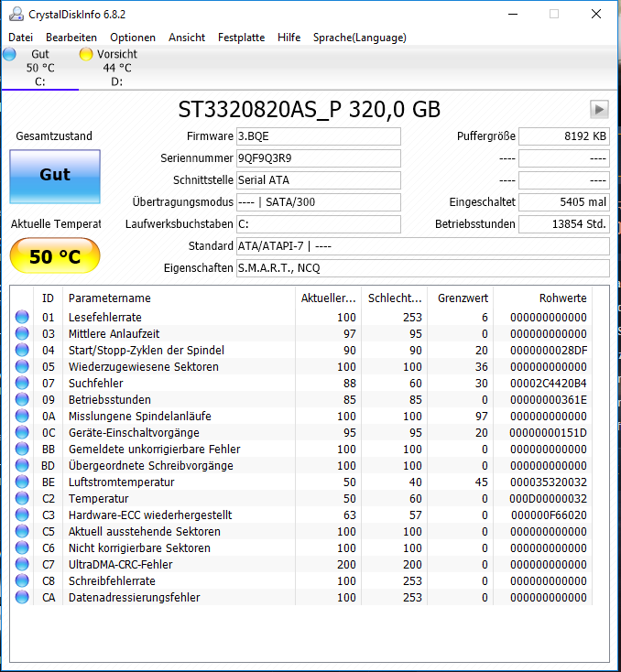Click the Grenzwert column header

(461, 298)
